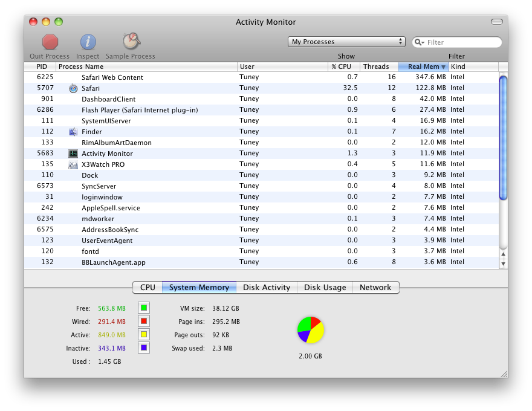Select the SyncServer process row
The image size is (532, 411).
[261, 186]
